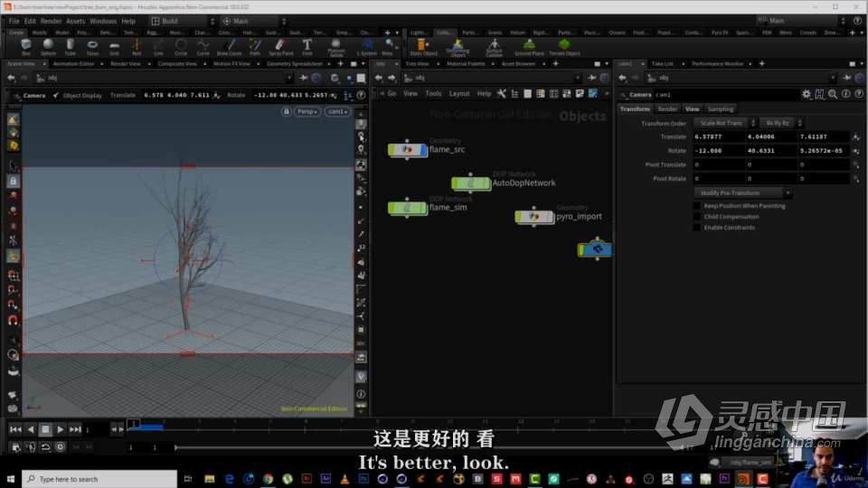
Task: Enable Keep Position When Parenting checkbox
Action: (697, 206)
